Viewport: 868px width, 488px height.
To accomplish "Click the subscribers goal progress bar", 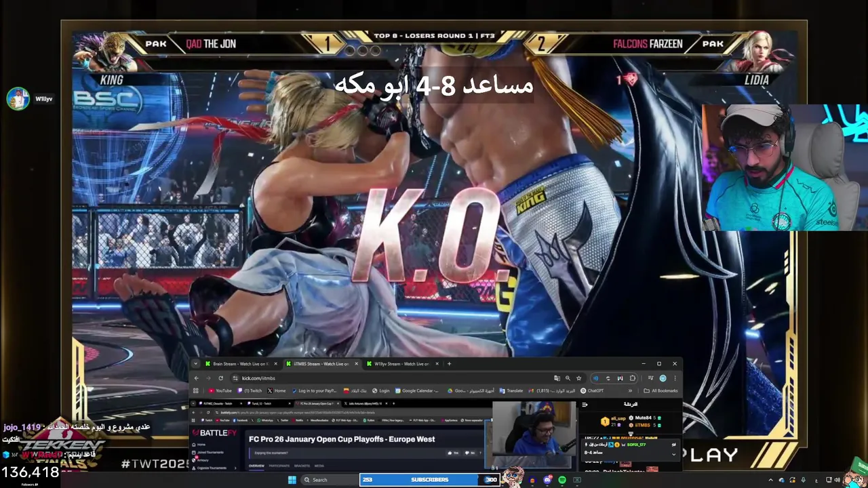I will pyautogui.click(x=429, y=480).
